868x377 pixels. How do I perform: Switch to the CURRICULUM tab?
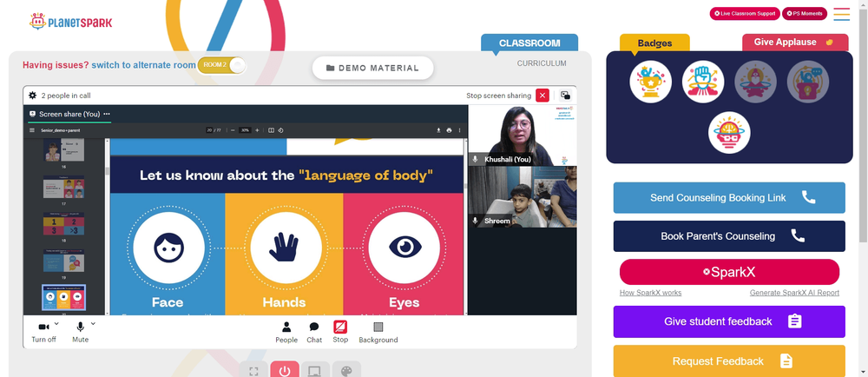[542, 63]
